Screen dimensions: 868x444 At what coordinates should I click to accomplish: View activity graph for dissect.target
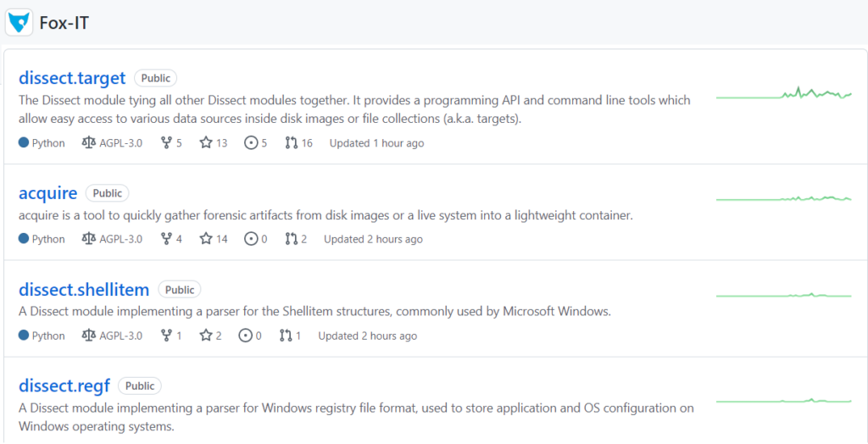pos(783,94)
